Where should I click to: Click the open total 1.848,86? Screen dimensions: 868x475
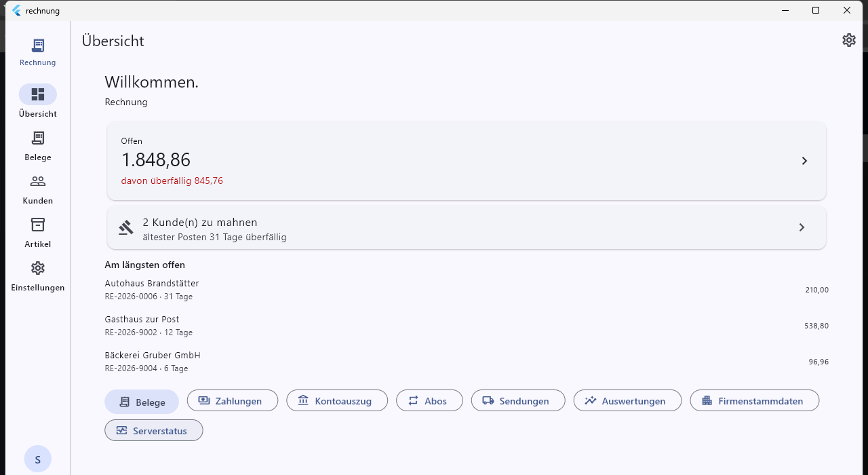[156, 160]
